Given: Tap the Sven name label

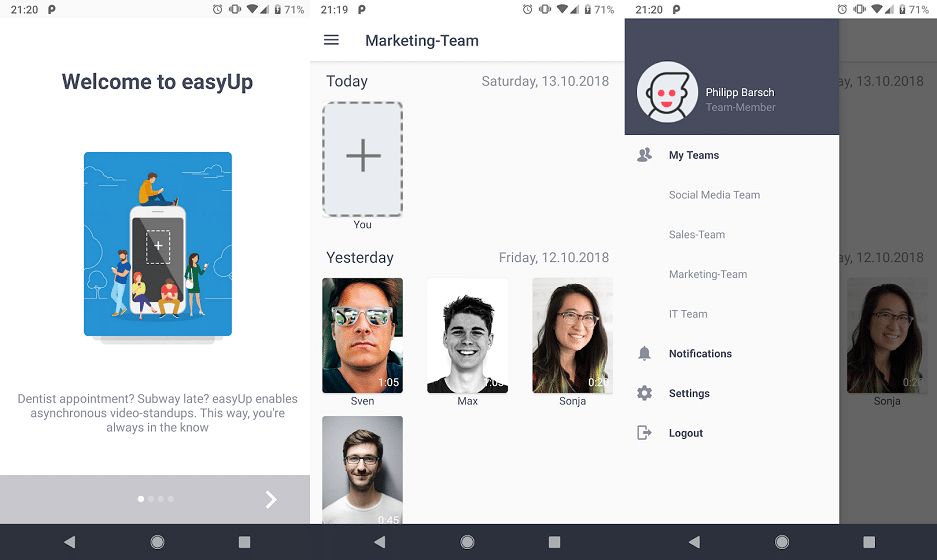Looking at the screenshot, I should 363,401.
